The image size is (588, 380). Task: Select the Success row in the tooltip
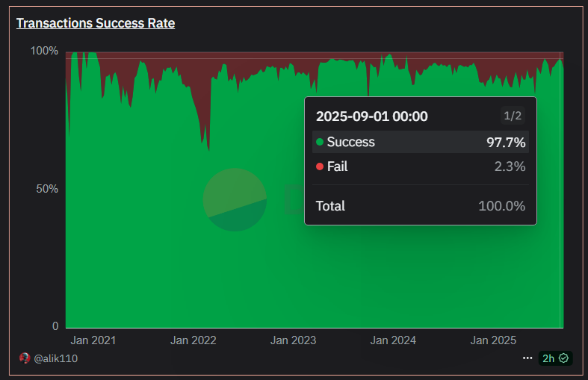coord(421,142)
